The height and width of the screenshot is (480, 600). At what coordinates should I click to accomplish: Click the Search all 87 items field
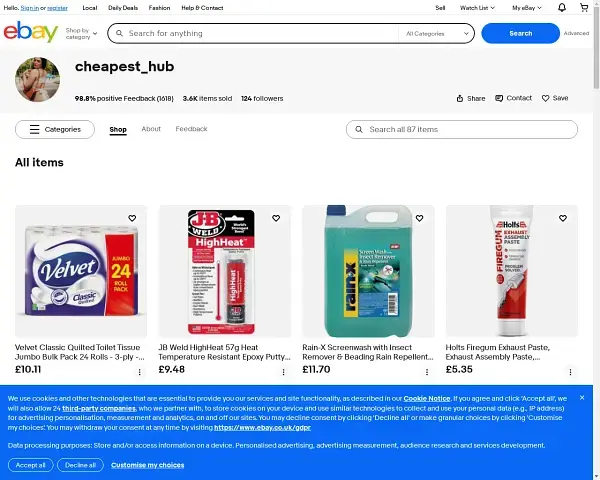tap(462, 129)
